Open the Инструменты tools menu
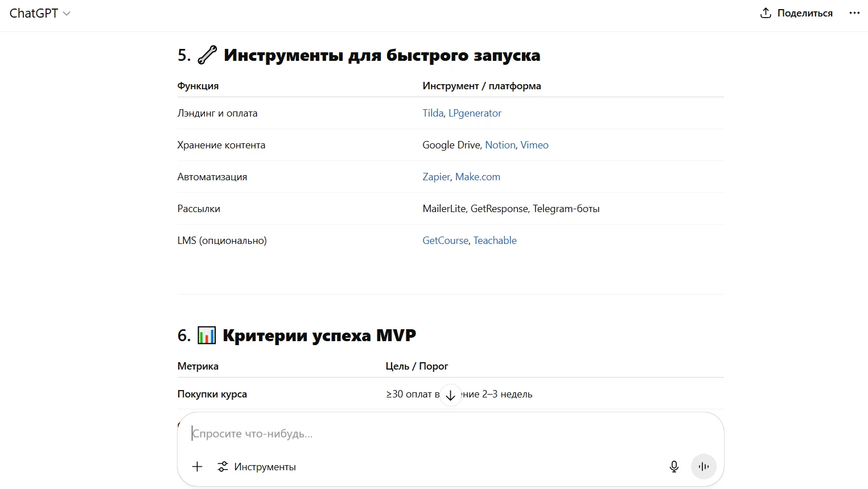This screenshot has width=868, height=489. pyautogui.click(x=257, y=467)
